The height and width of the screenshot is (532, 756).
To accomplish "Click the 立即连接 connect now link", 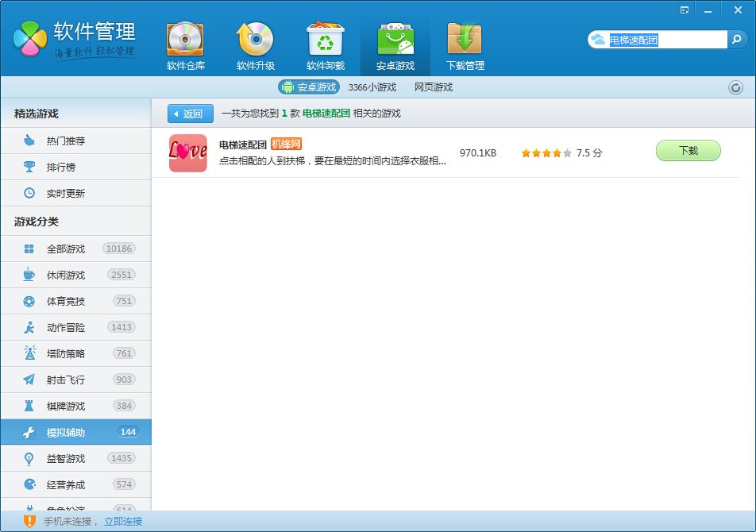I will (x=123, y=521).
